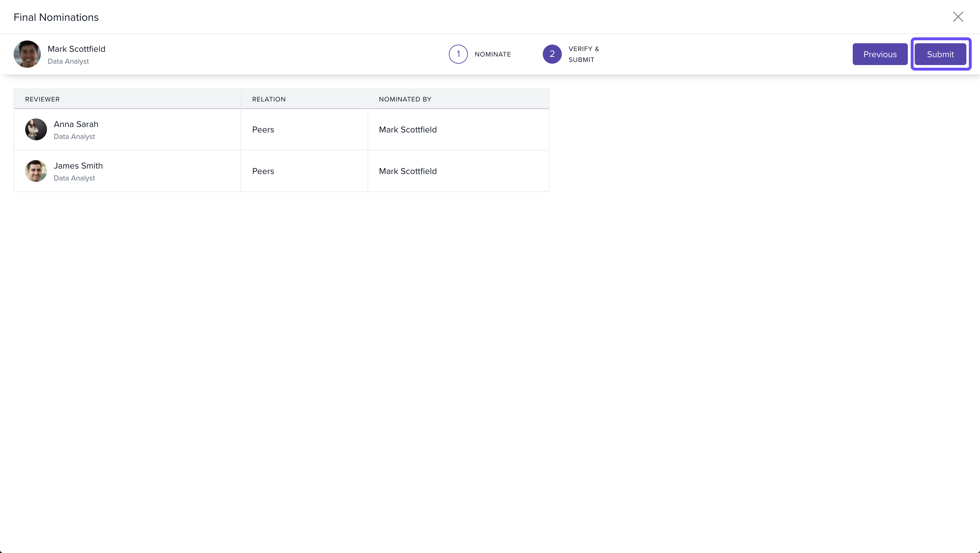Click the Anna Sarah reviewer name
The image size is (980, 553).
(x=76, y=124)
